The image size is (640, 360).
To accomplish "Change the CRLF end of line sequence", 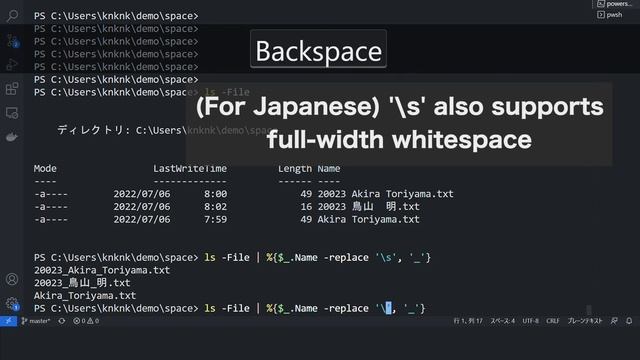I will tap(553, 321).
